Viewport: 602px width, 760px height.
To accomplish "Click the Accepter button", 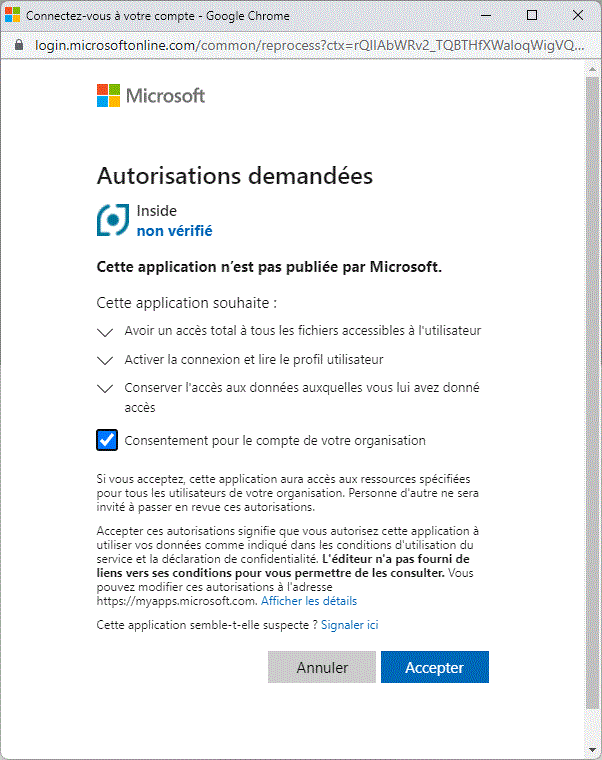I will pos(434,667).
